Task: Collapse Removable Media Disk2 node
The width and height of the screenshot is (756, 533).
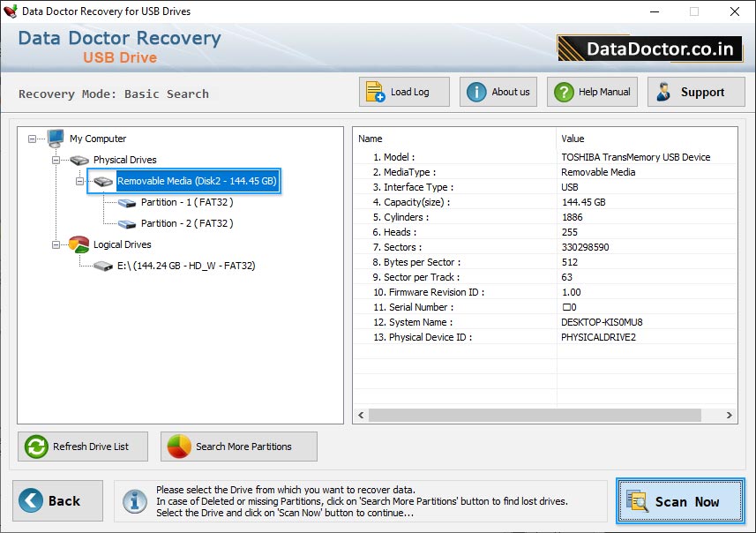Action: tap(80, 181)
